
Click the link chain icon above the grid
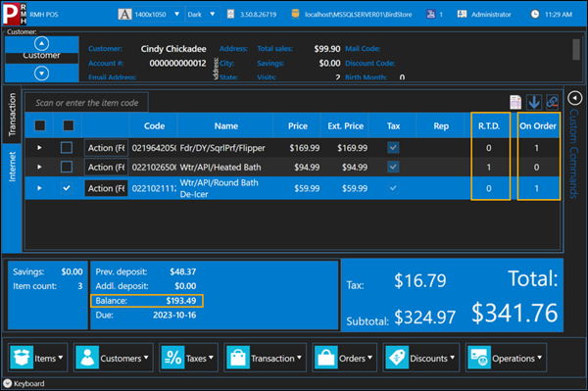click(552, 102)
